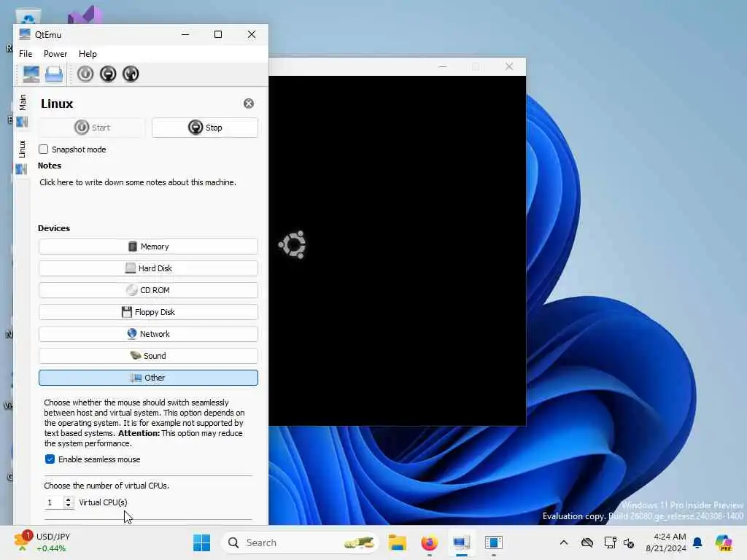Expand the Floppy Disk device section
The height and width of the screenshot is (560, 747).
[148, 312]
